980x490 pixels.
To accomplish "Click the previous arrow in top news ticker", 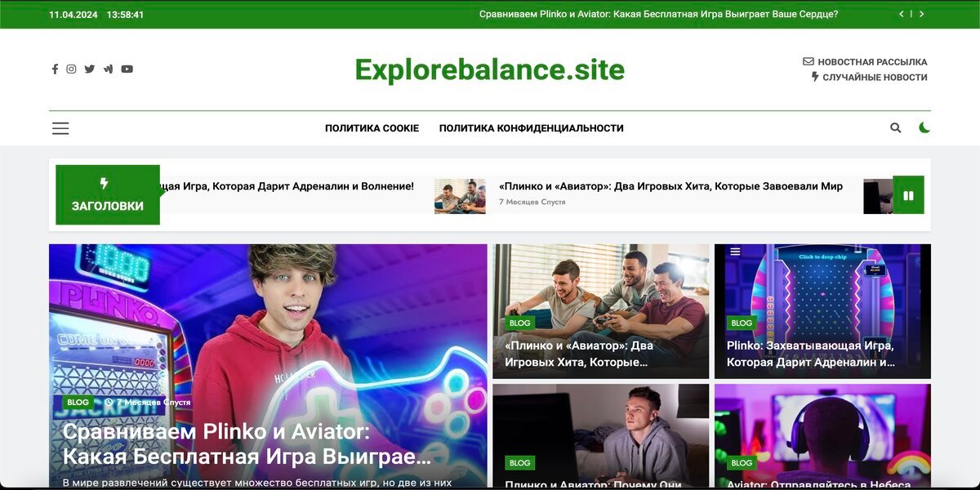I will pyautogui.click(x=902, y=14).
